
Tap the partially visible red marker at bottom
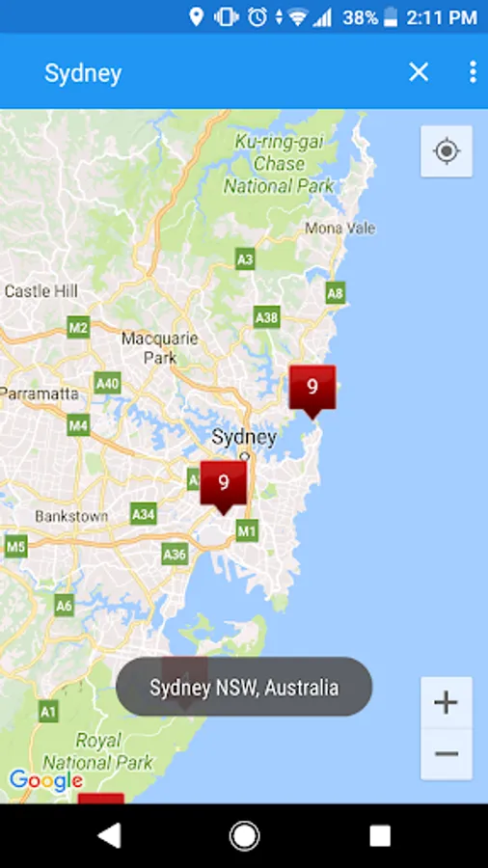[x=100, y=799]
